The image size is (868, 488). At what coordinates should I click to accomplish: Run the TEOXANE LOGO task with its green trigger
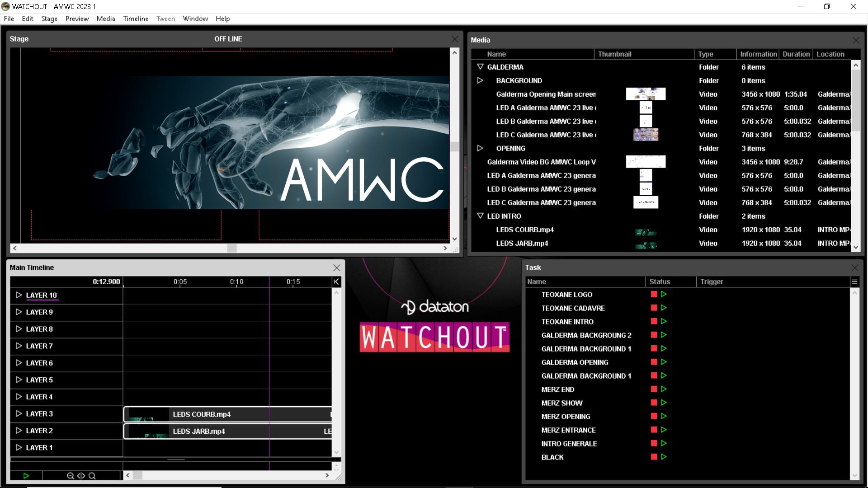pos(664,294)
